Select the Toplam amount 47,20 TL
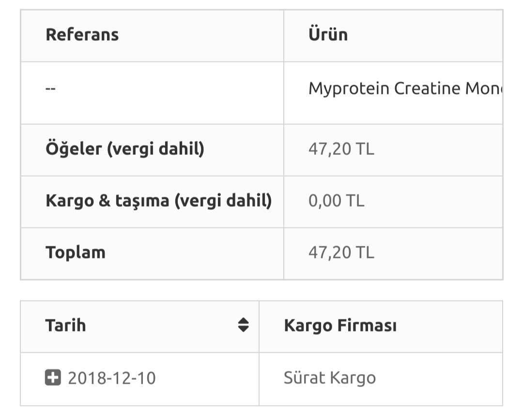The width and height of the screenshot is (523, 420). [341, 253]
